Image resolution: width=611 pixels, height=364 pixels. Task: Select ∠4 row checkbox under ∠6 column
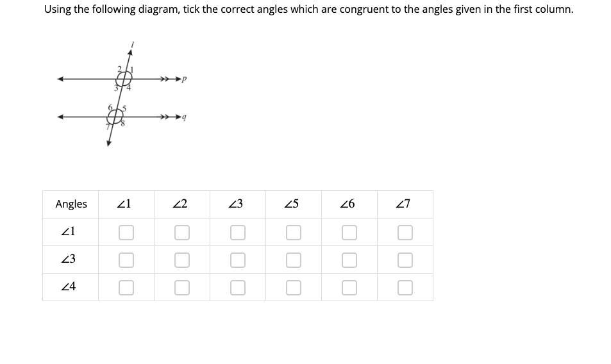pos(349,288)
